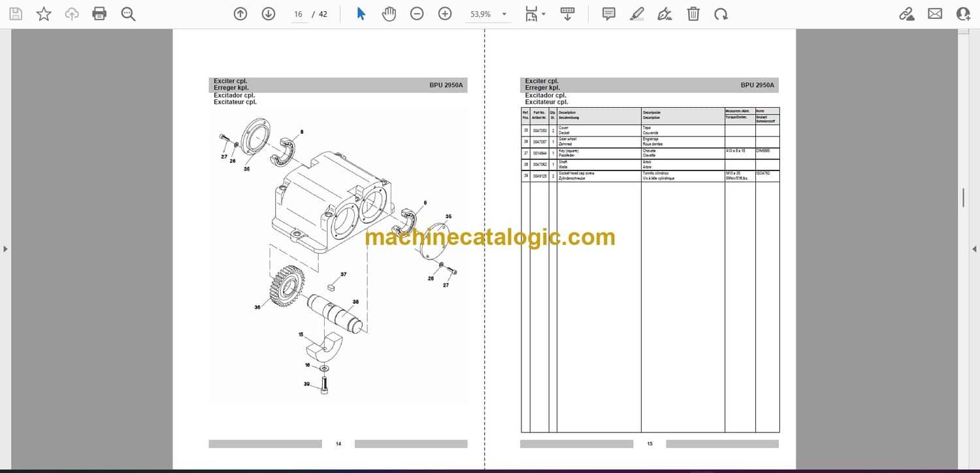Activate the arrow Selection tool
The height and width of the screenshot is (473, 980).
[x=361, y=14]
